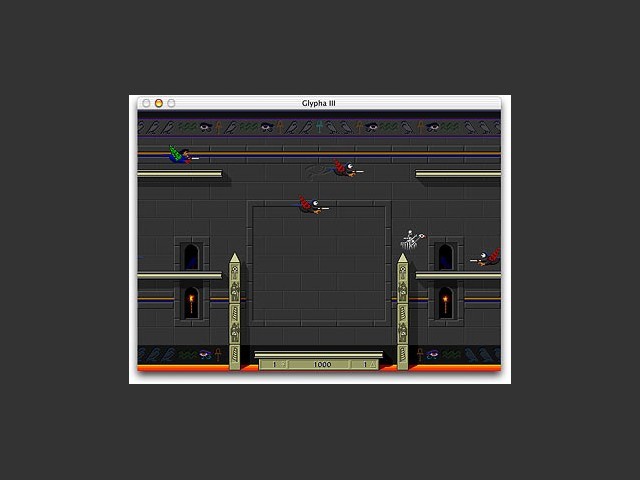Click the upper-left dark arched window

tap(192, 256)
